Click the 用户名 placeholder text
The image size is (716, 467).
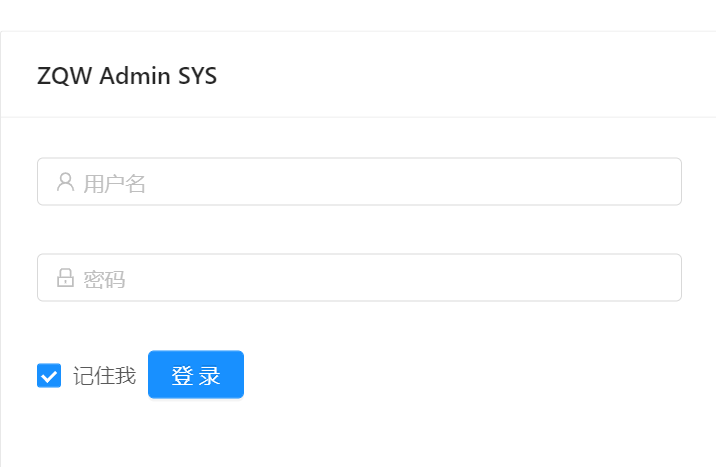coord(114,184)
